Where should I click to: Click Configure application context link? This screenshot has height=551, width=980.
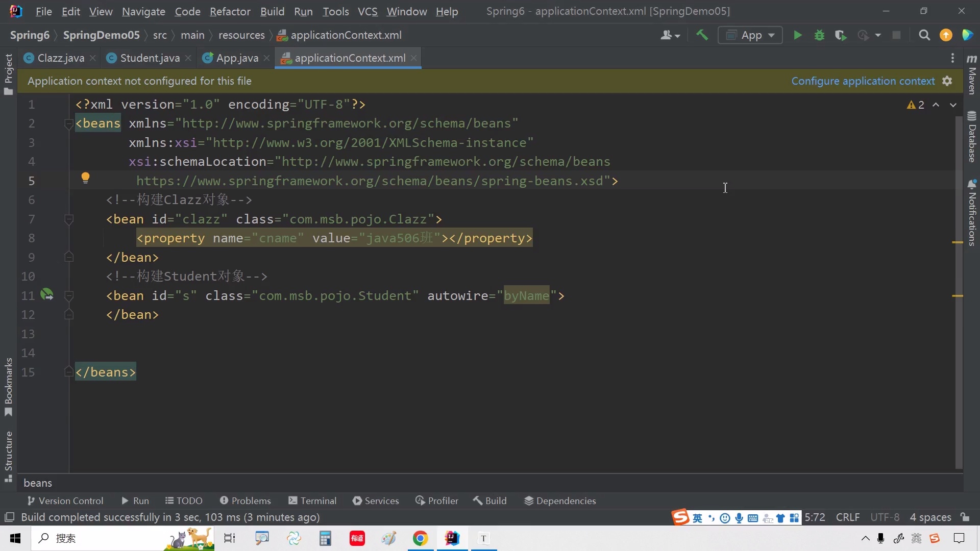[863, 81]
